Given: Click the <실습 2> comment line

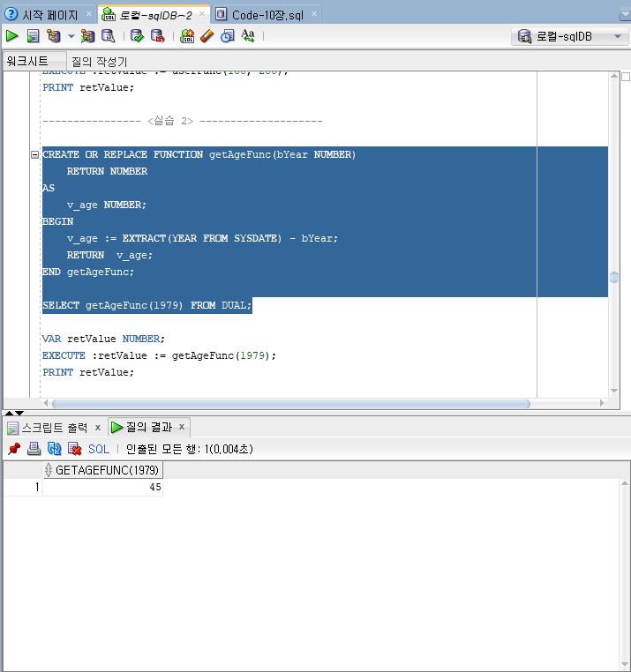Looking at the screenshot, I should tap(183, 121).
